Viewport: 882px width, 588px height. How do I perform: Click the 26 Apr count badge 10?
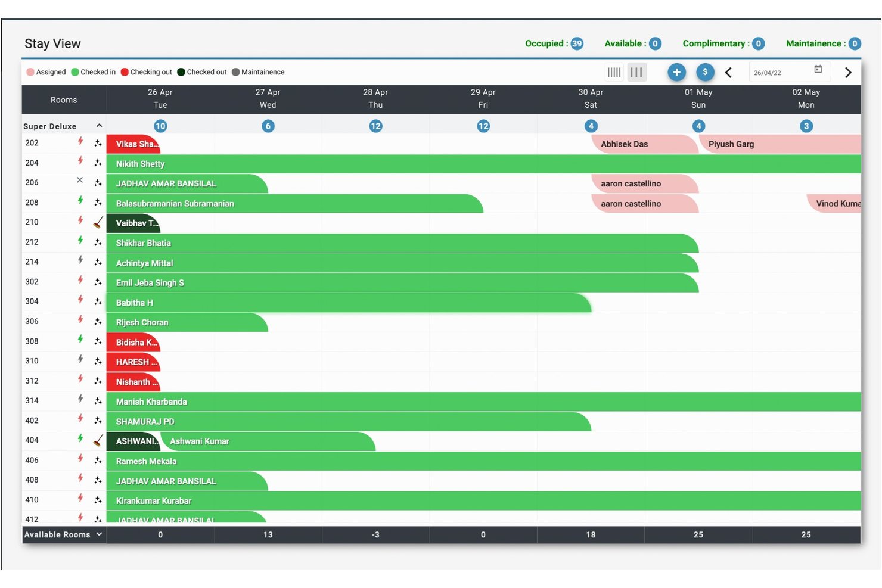[160, 126]
